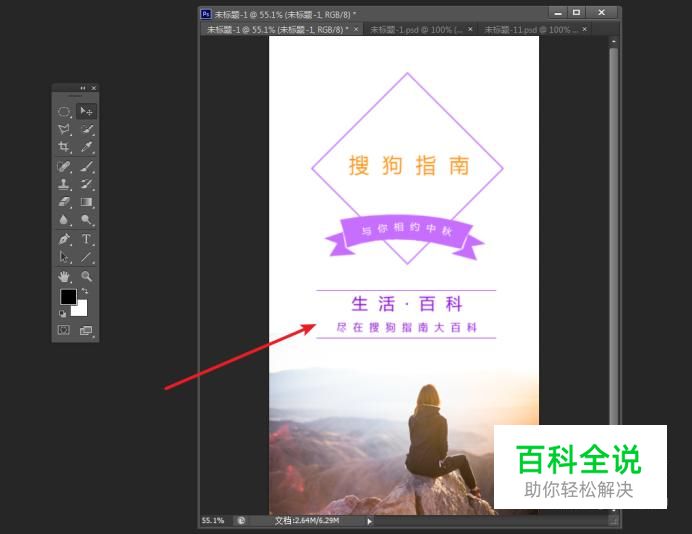Click the 生活·百科 heading text

coord(406,304)
